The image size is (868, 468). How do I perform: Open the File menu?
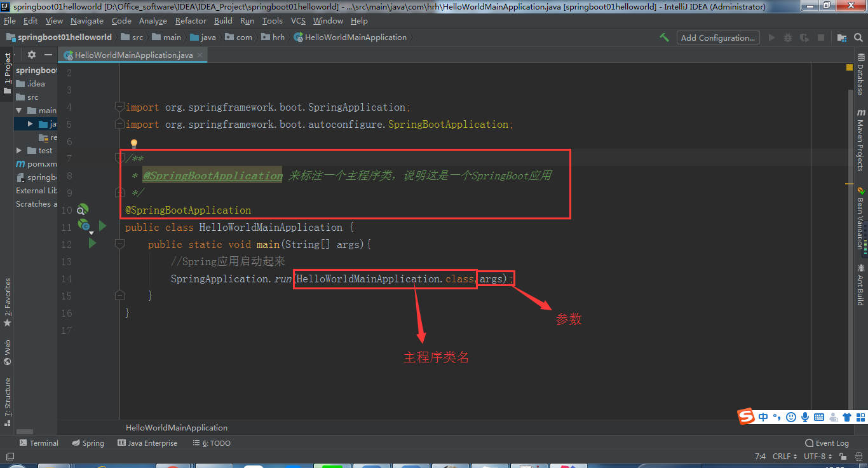[10, 20]
